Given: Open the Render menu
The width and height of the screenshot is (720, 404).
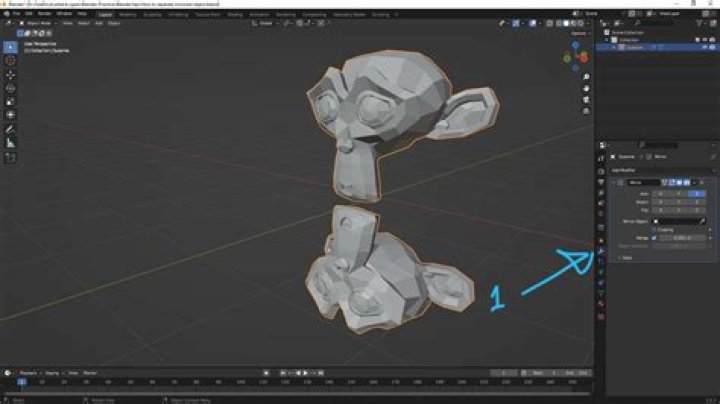Looking at the screenshot, I should pos(47,14).
